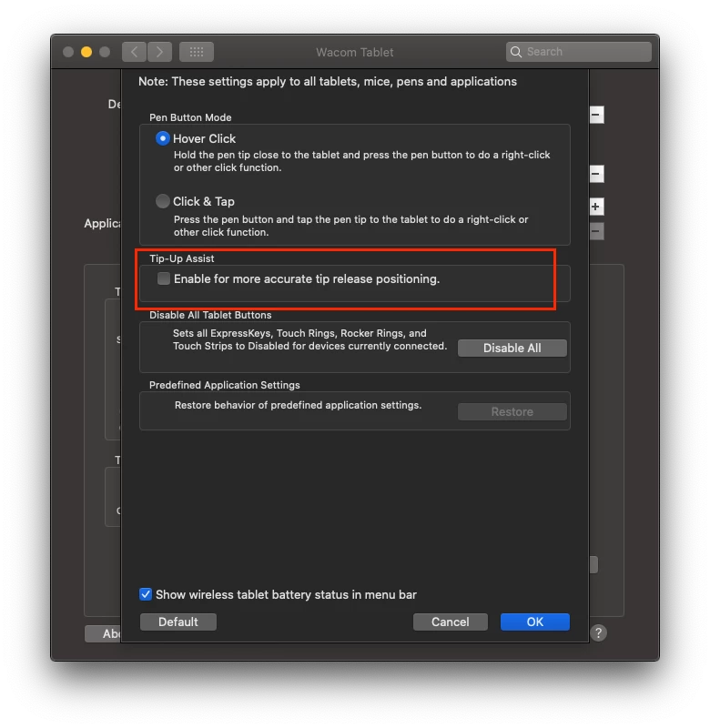Screen dimensions: 710x728
Task: Click the 'Tip-Up Assist' heading
Action: (x=181, y=258)
